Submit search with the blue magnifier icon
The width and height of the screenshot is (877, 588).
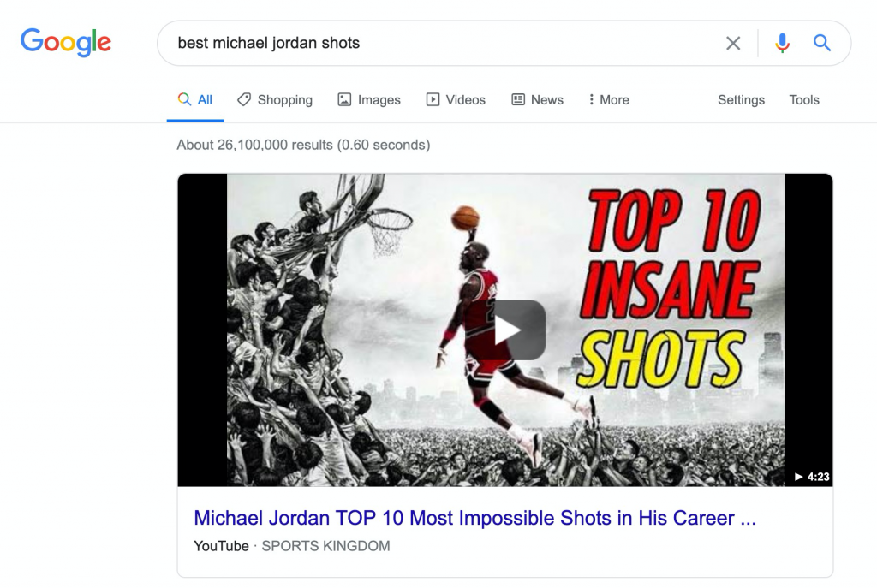coord(821,43)
